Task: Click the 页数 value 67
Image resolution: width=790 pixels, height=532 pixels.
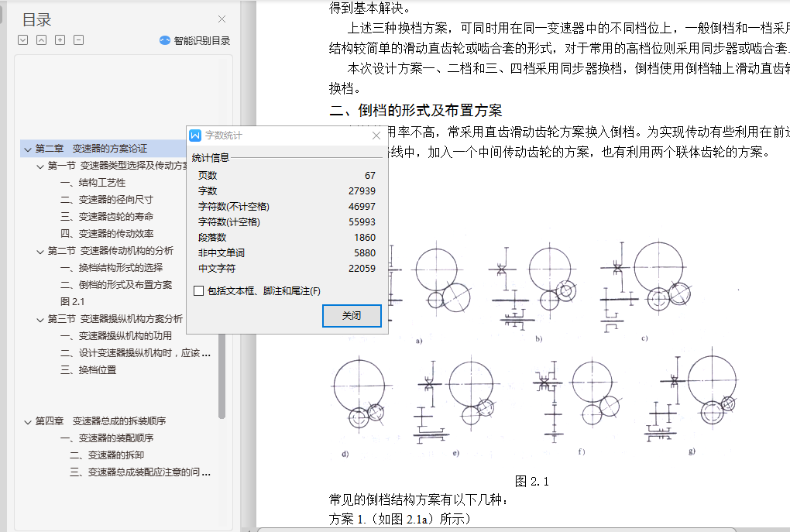Action: [369, 175]
